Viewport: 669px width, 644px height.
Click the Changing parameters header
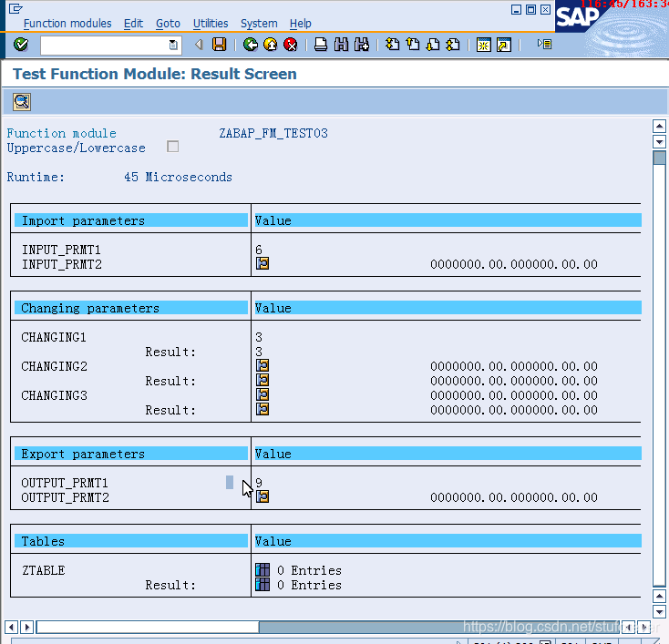pos(131,308)
